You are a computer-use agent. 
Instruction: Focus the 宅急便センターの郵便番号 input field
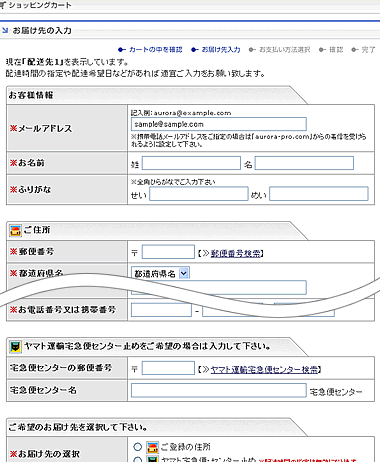[168, 368]
